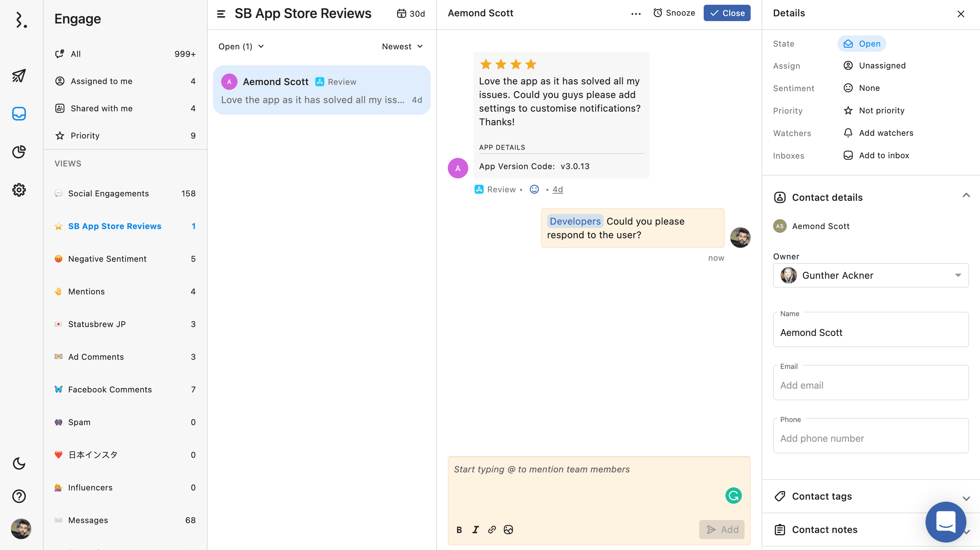980x550 pixels.
Task: Click the Italic formatting icon
Action: coord(476,530)
